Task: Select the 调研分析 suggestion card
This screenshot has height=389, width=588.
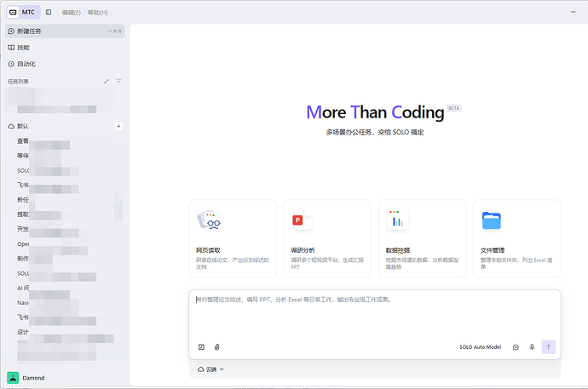Action: 327,238
